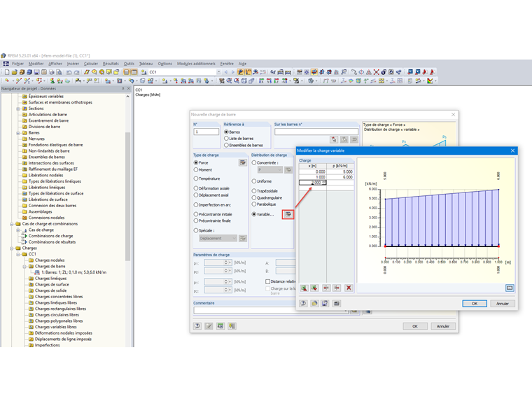Open help icon in Modifier la charge variable
Screen dimensions: 532x399
(x=303, y=303)
